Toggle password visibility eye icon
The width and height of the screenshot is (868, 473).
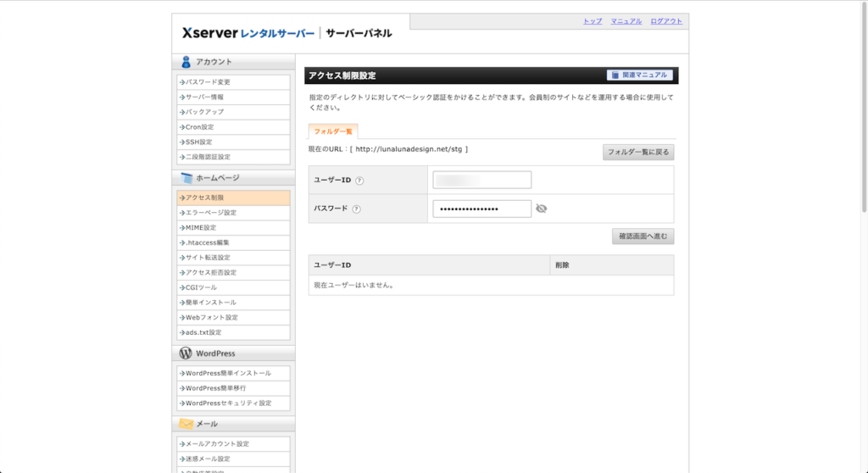click(x=542, y=209)
